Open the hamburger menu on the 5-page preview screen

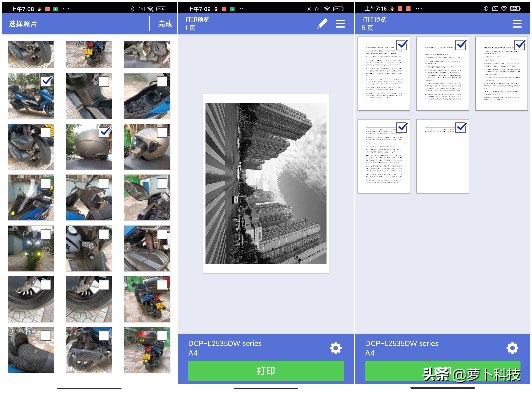[517, 24]
